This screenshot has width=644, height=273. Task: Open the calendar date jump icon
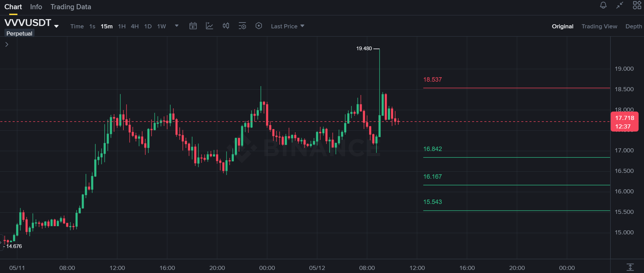(193, 26)
